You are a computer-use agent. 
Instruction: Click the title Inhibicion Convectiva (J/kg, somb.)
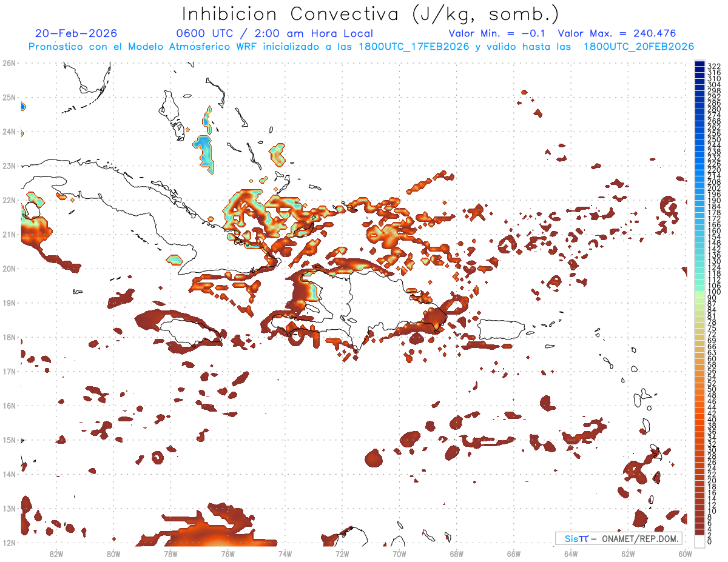pos(371,15)
